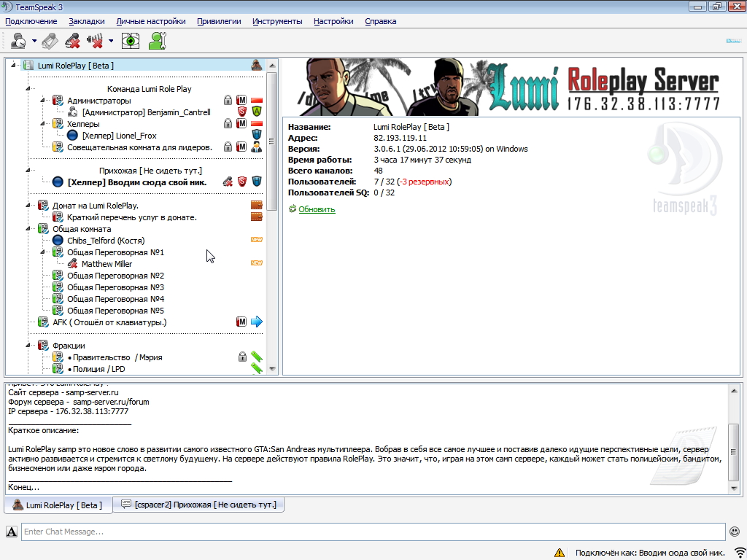This screenshot has height=560, width=747.
Task: Open the Настройки menu
Action: (x=333, y=21)
